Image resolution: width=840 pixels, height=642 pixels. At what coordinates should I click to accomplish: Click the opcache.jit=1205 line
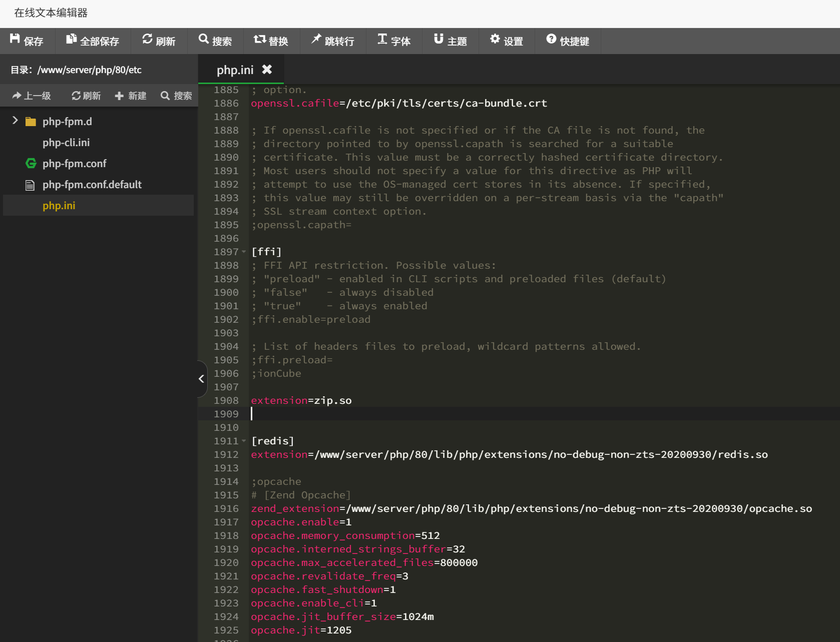coord(301,630)
